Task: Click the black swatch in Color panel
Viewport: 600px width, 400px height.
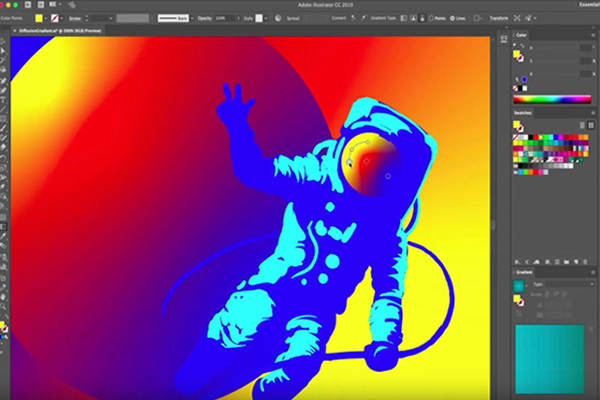Action: (520, 88)
